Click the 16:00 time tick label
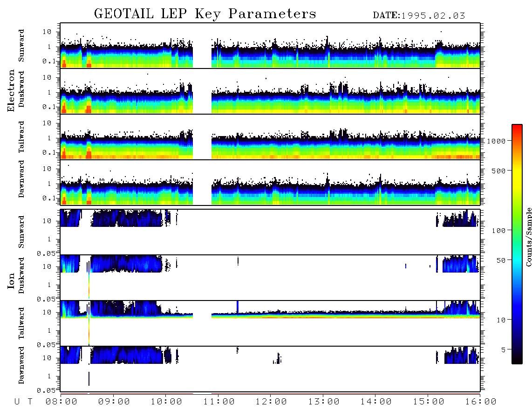The image size is (532, 410). pos(481,402)
